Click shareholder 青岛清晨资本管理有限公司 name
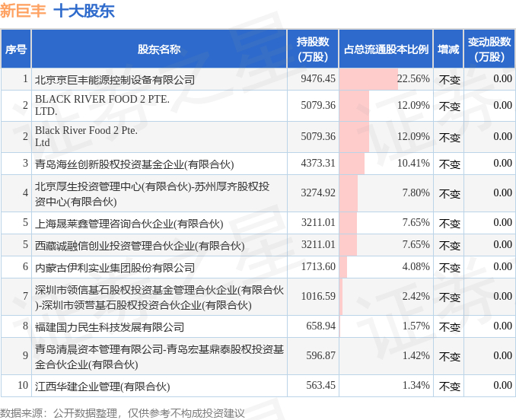Screen dimensions: 516x420 pyautogui.click(x=159, y=357)
